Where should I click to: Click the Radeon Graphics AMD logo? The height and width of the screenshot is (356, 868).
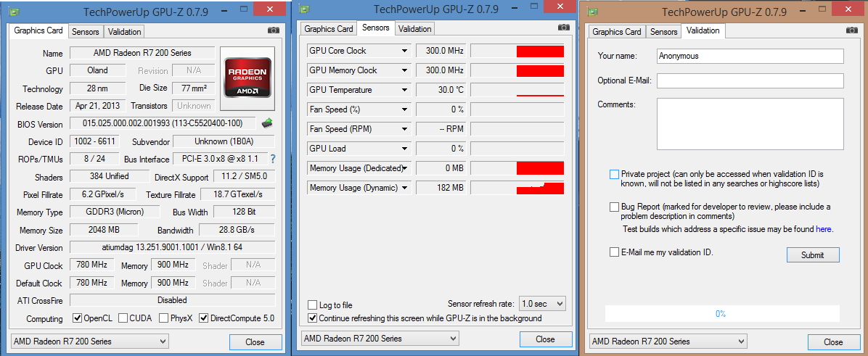pyautogui.click(x=247, y=78)
